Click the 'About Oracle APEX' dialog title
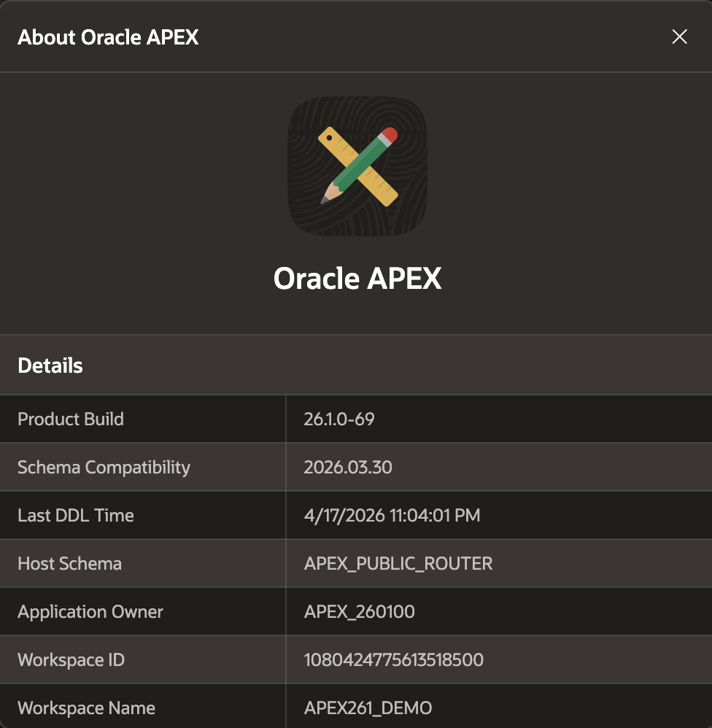This screenshot has width=712, height=728. tap(108, 37)
